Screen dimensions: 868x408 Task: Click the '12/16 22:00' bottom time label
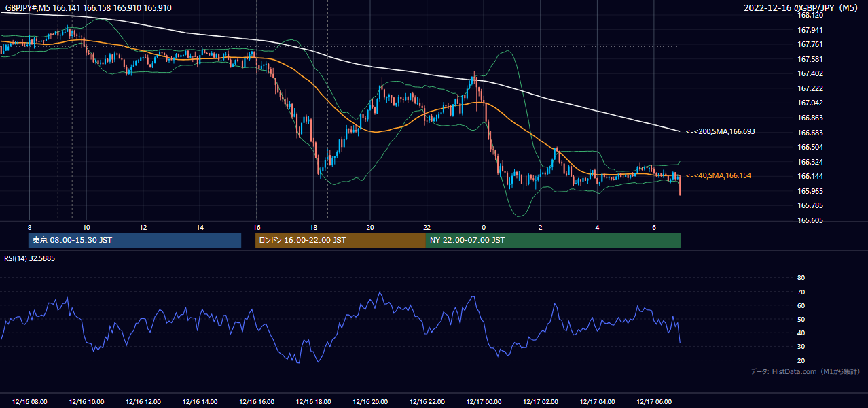427,402
